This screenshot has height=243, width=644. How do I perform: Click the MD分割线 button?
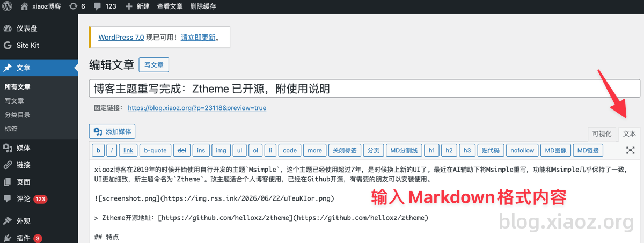point(404,150)
